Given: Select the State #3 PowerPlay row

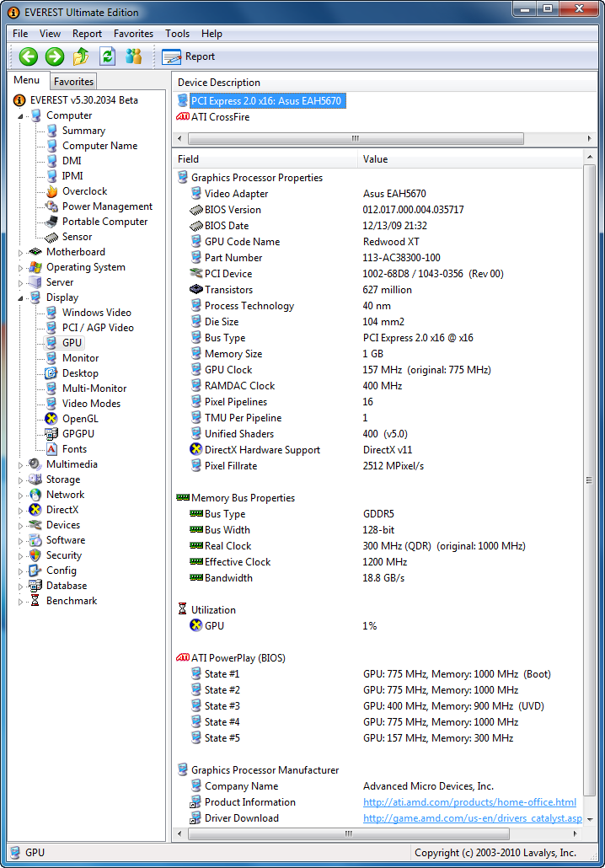Looking at the screenshot, I should (377, 706).
